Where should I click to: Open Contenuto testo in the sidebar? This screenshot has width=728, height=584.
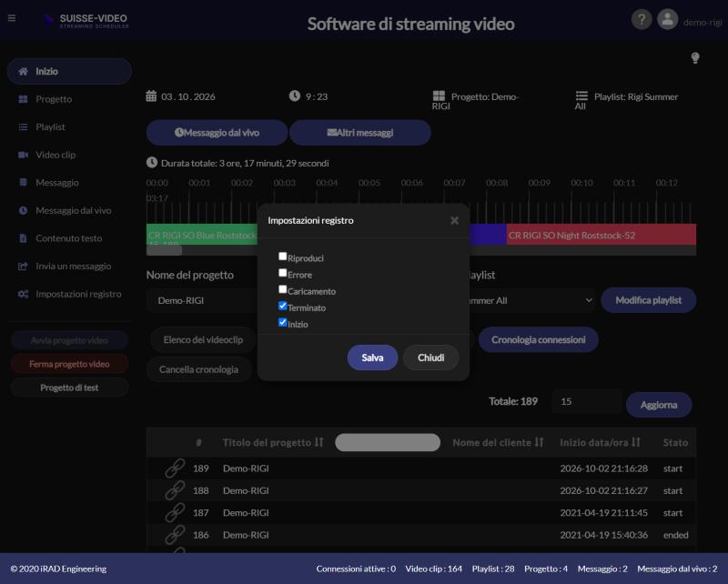coord(70,238)
